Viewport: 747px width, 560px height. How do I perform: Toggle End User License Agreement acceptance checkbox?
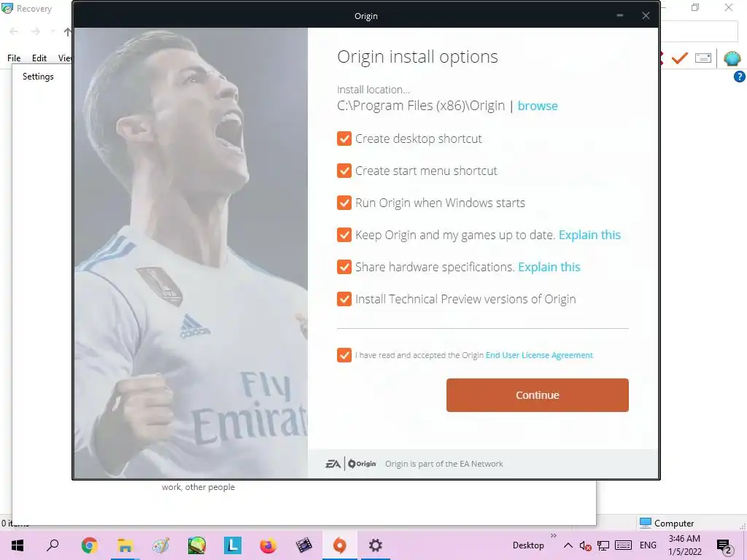click(344, 355)
